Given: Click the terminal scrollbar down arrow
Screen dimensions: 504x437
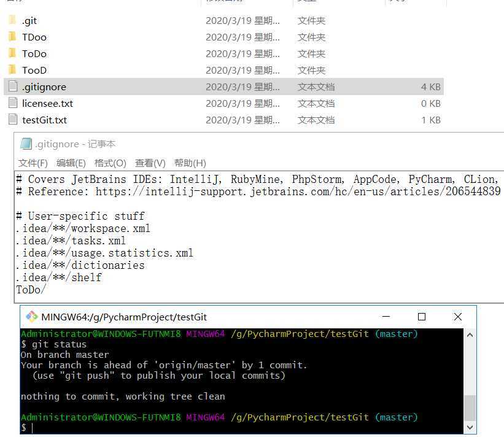Looking at the screenshot, I should pyautogui.click(x=470, y=427).
